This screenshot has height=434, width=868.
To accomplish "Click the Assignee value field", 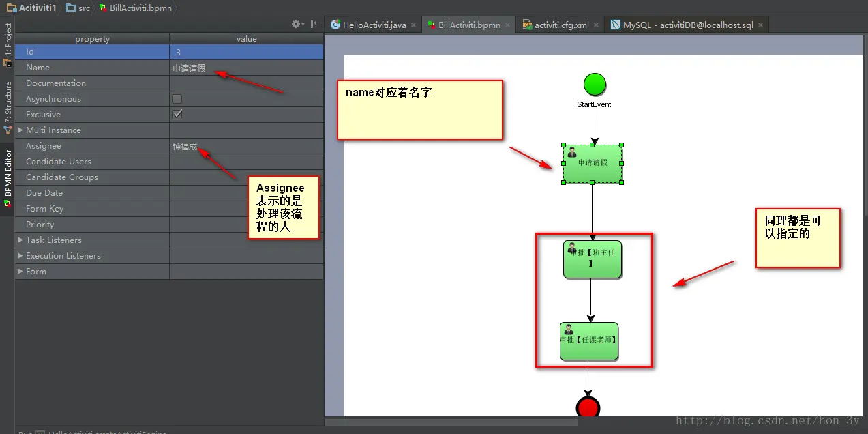I will tap(246, 146).
